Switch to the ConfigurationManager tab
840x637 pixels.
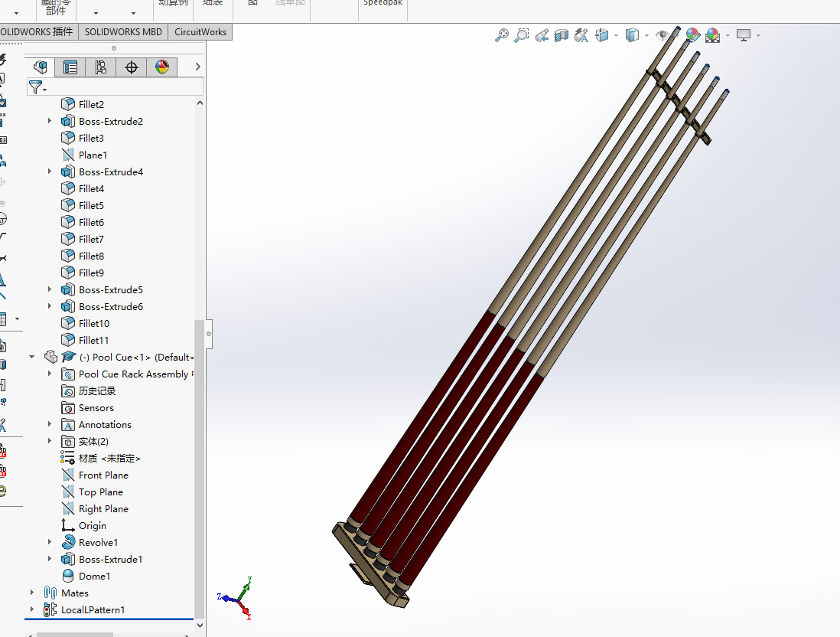point(101,67)
